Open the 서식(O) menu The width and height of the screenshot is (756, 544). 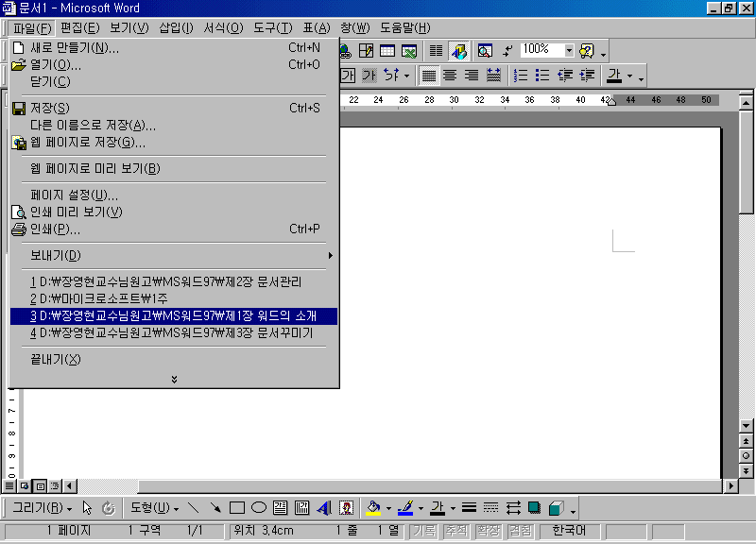point(223,28)
